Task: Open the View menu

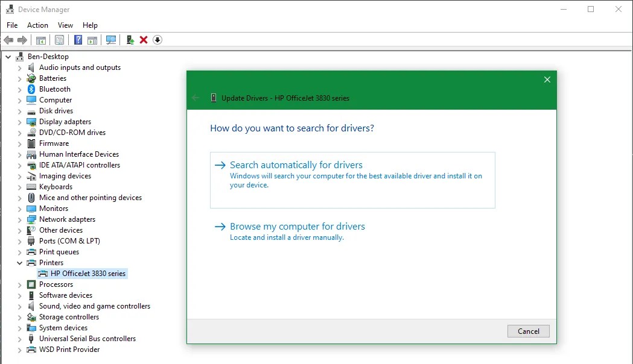Action: pos(65,25)
